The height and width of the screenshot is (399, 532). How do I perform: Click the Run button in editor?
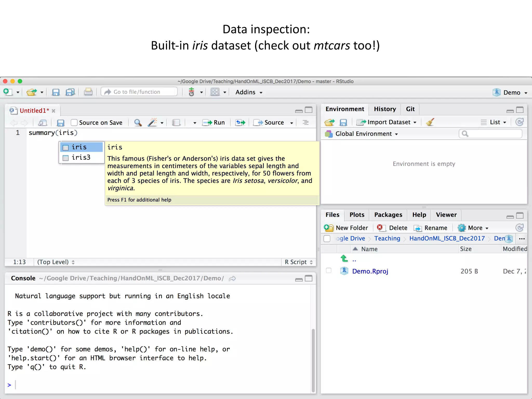pos(214,123)
